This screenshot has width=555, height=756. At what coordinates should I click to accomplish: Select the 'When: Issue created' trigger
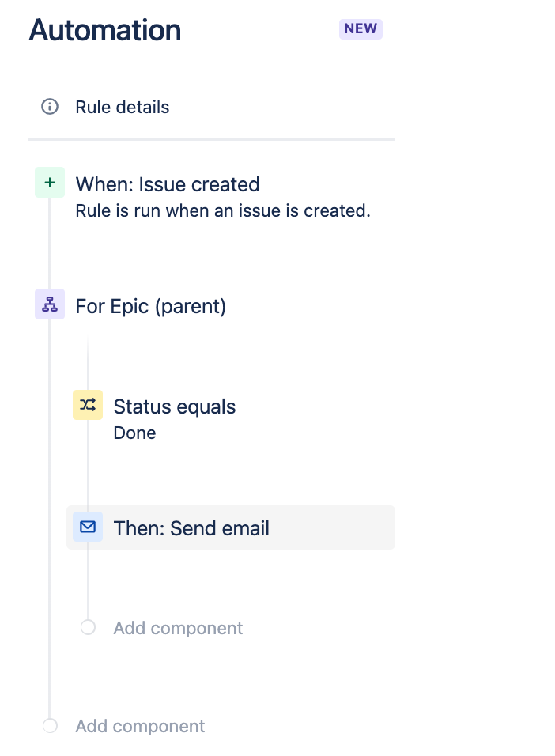[x=168, y=184]
